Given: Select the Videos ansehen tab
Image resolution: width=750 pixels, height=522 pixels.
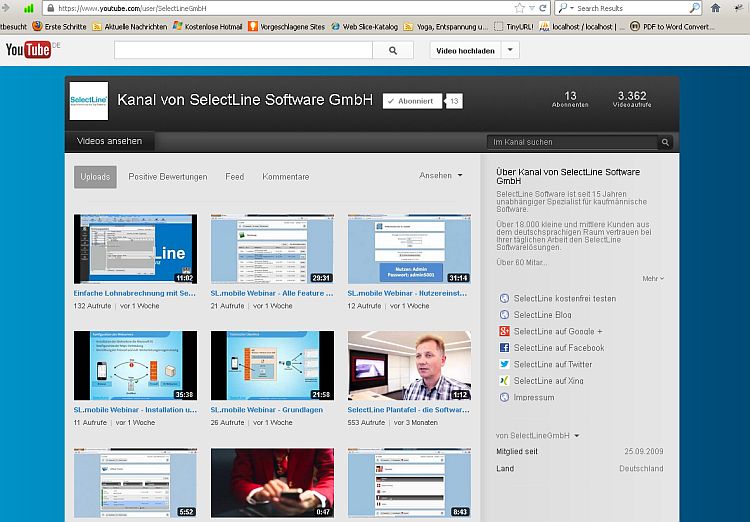Looking at the screenshot, I should 110,141.
